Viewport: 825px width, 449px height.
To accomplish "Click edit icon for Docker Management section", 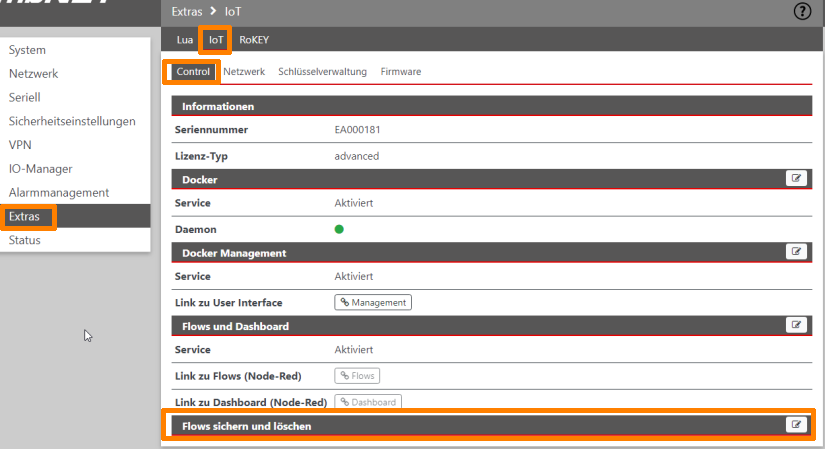I will point(796,252).
